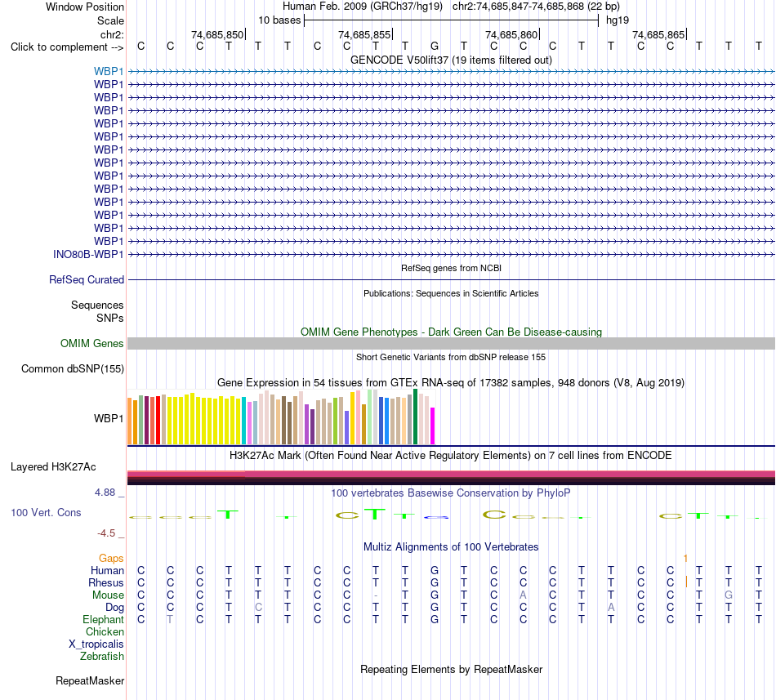
Task: Click the gray OMIM Genes item bar
Action: tap(451, 343)
